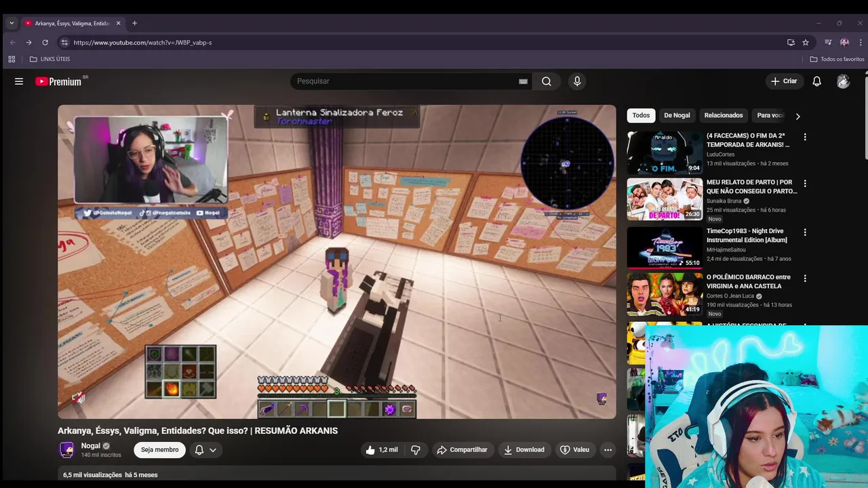Click the Valeu thanks button
This screenshot has height=488, width=868.
574,450
